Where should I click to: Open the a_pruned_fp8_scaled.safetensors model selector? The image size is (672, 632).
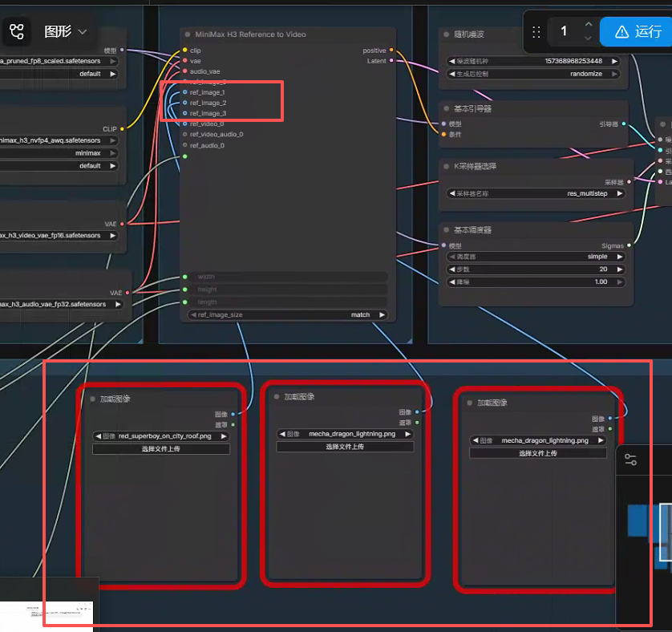[x=59, y=61]
